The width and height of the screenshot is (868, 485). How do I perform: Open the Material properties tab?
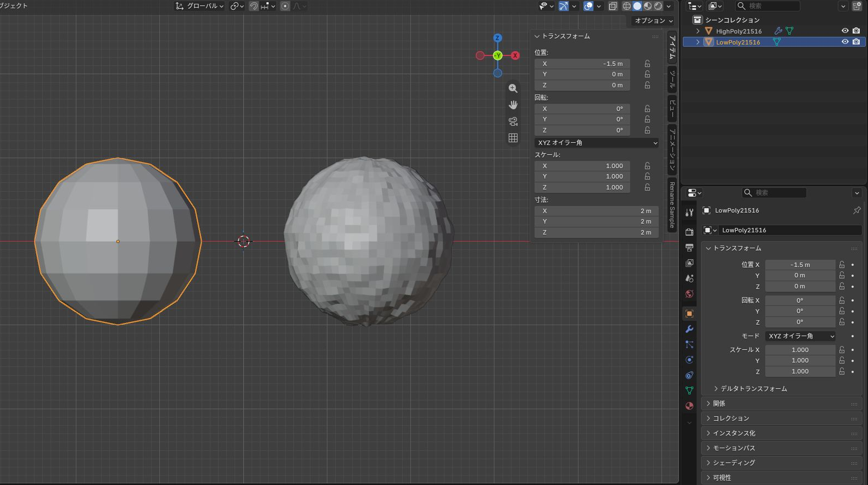689,406
